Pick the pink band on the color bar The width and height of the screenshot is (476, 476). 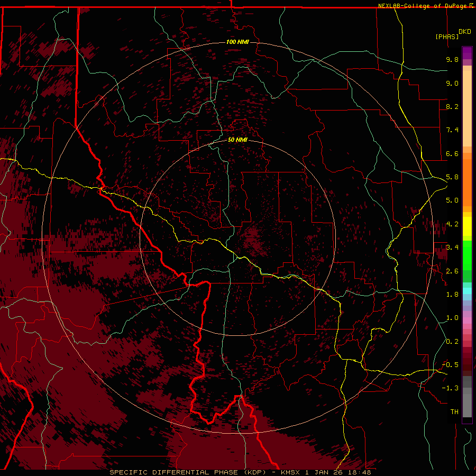coord(467,321)
